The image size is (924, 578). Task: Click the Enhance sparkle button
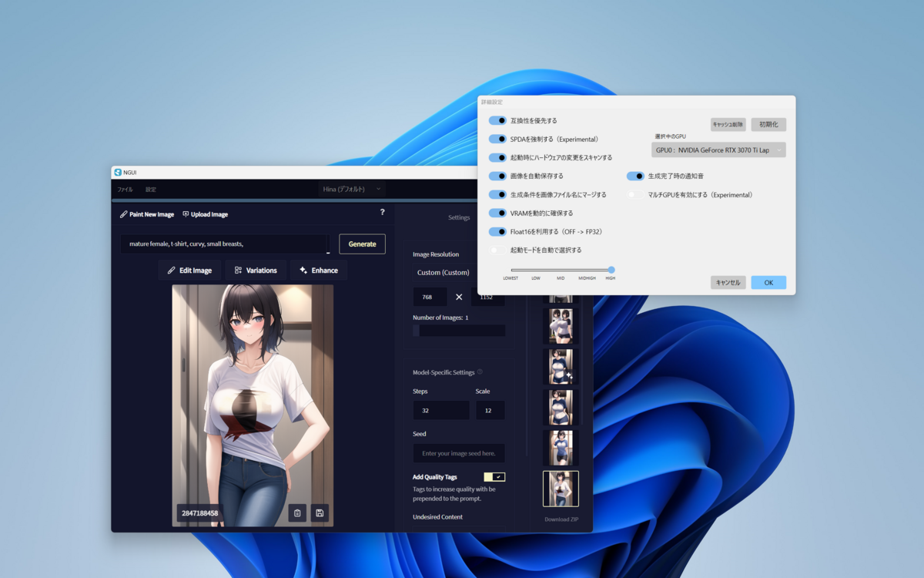[318, 271]
